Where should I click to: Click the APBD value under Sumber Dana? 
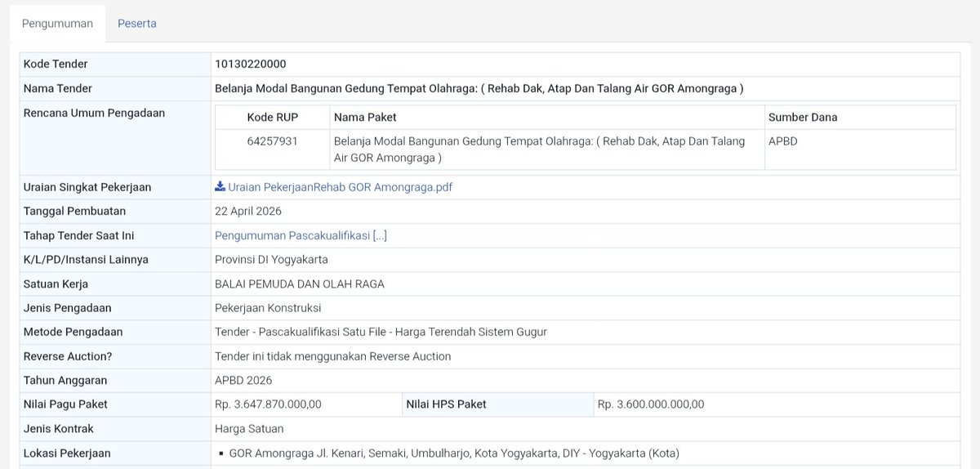click(783, 141)
